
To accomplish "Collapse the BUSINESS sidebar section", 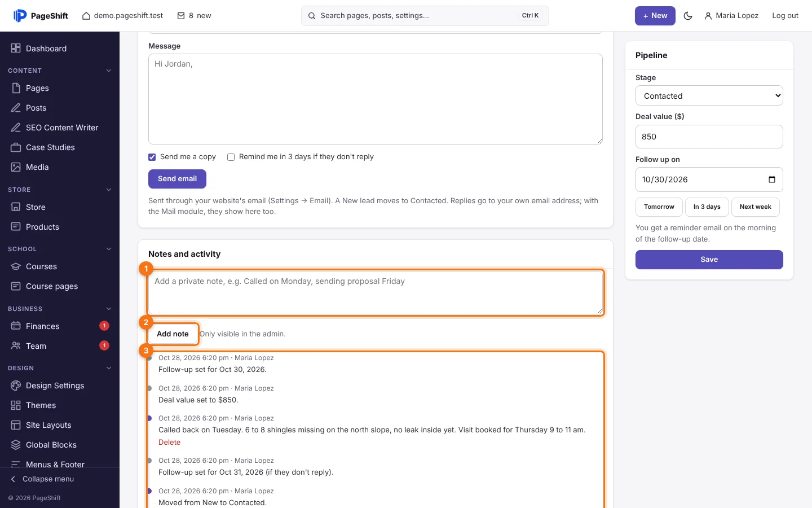I will [x=109, y=309].
